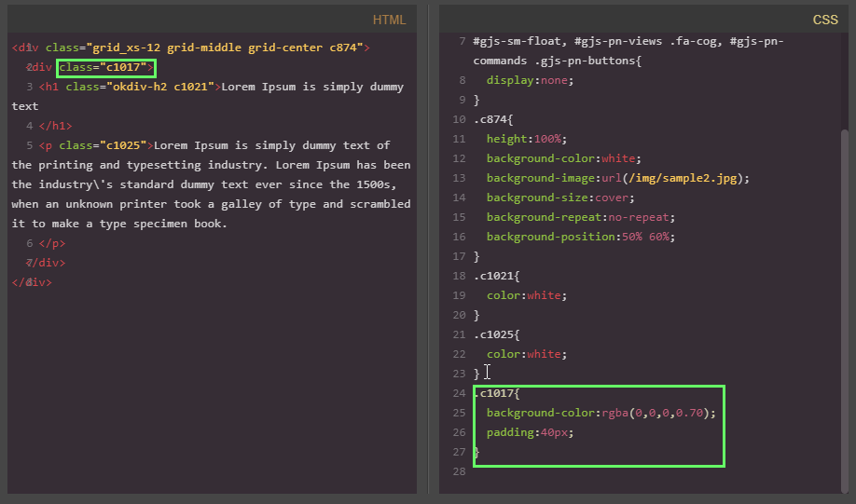This screenshot has height=504, width=856.
Task: Click the closing </p> tag in HTML
Action: point(52,243)
